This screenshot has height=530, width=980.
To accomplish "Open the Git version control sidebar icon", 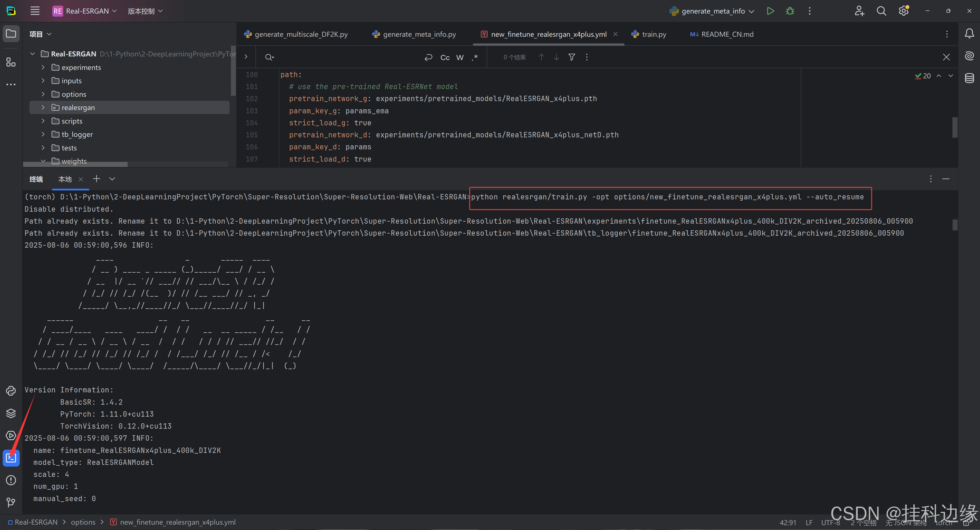I will point(11,503).
